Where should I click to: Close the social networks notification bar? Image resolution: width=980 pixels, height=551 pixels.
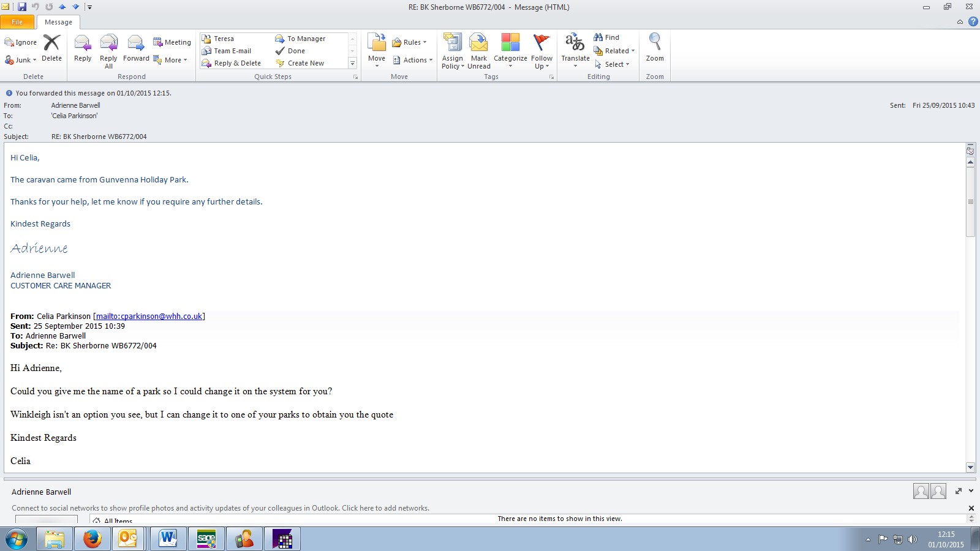(971, 508)
